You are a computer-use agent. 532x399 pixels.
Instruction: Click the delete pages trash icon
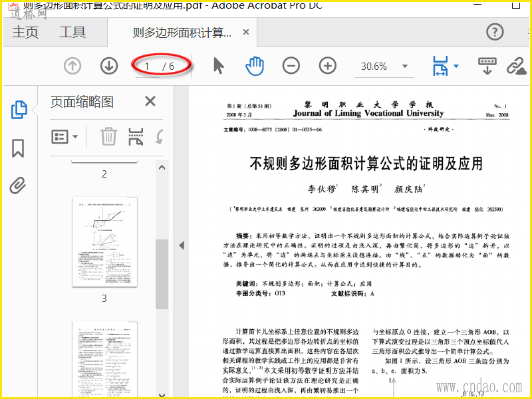click(x=108, y=136)
